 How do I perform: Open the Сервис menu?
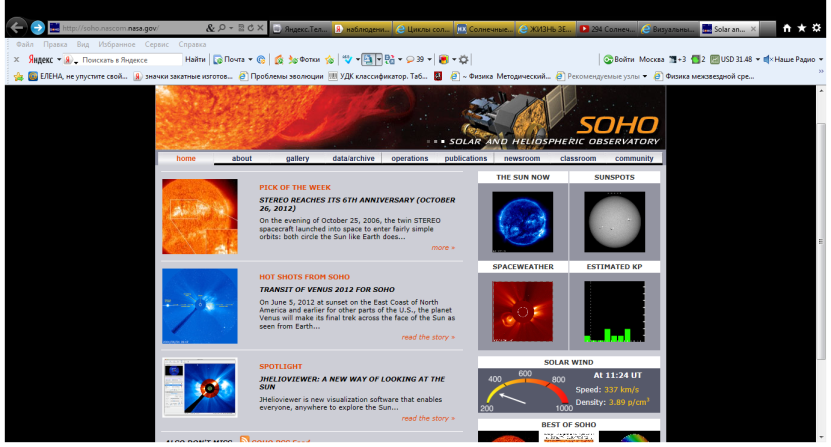click(x=157, y=45)
